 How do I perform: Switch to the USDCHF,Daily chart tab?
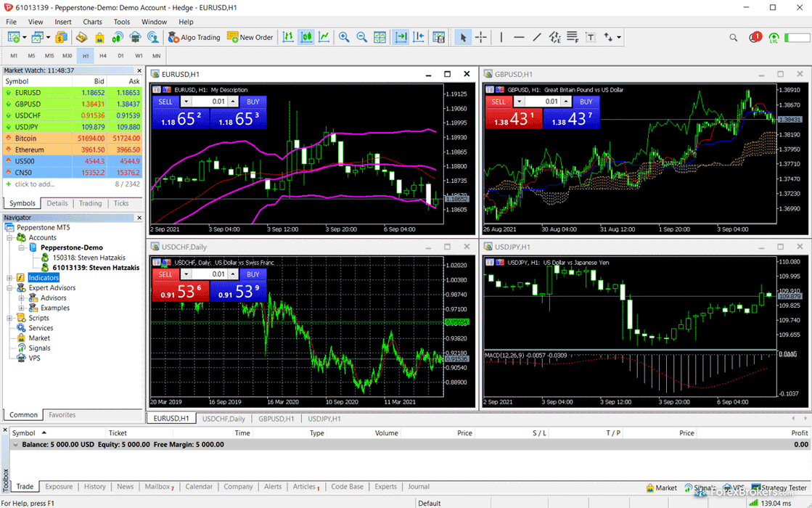coord(223,419)
